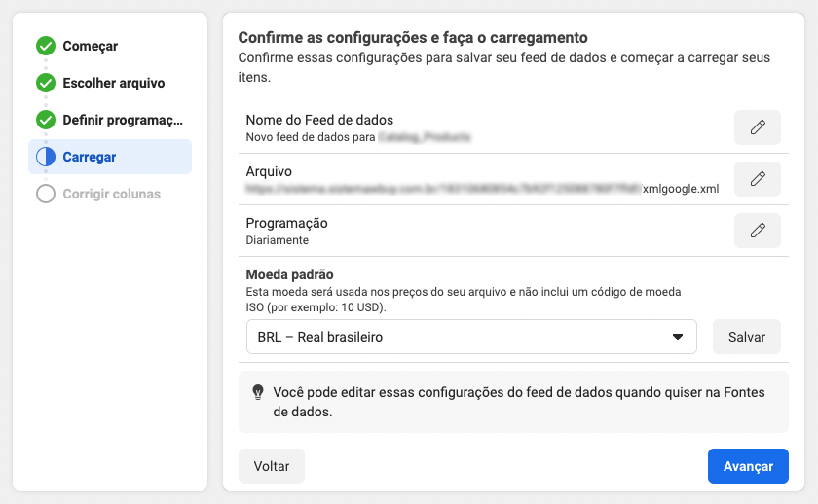This screenshot has height=504, width=818.
Task: Open the BRL – Real brasileiro dropdown
Action: coord(471,337)
